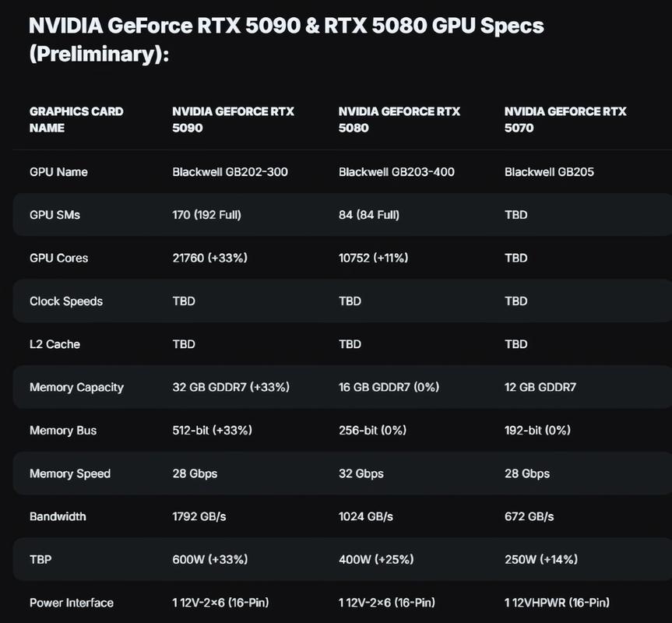Viewport: 672px width, 623px height.
Task: Click the 12 GB GDDR7 cell
Action: (x=540, y=387)
